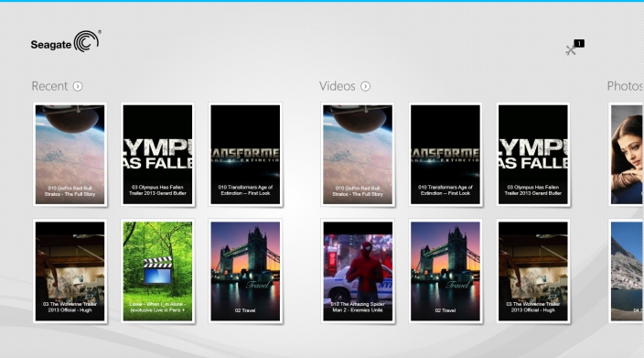Viewport: 644px width, 358px height.
Task: Open Transformers Age of Extinction under Videos
Action: pos(445,155)
